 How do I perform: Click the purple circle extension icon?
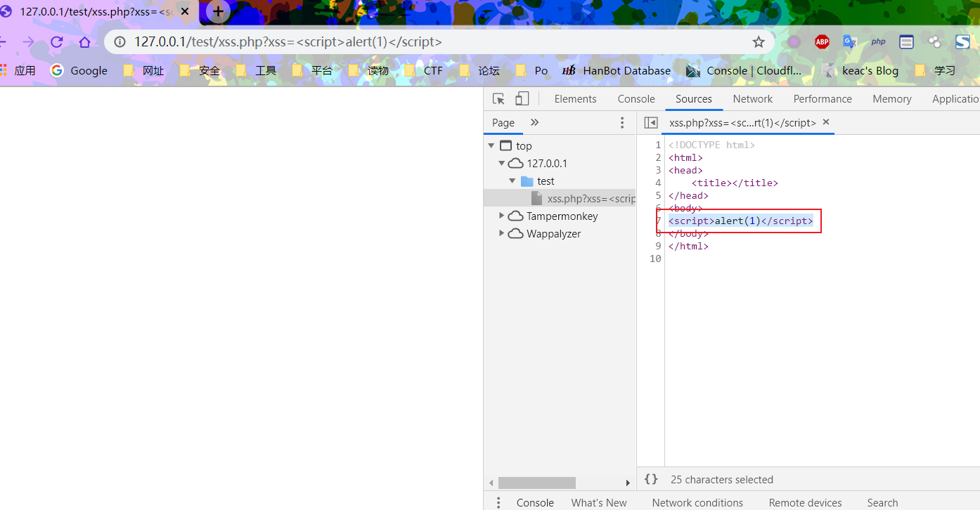(x=794, y=42)
